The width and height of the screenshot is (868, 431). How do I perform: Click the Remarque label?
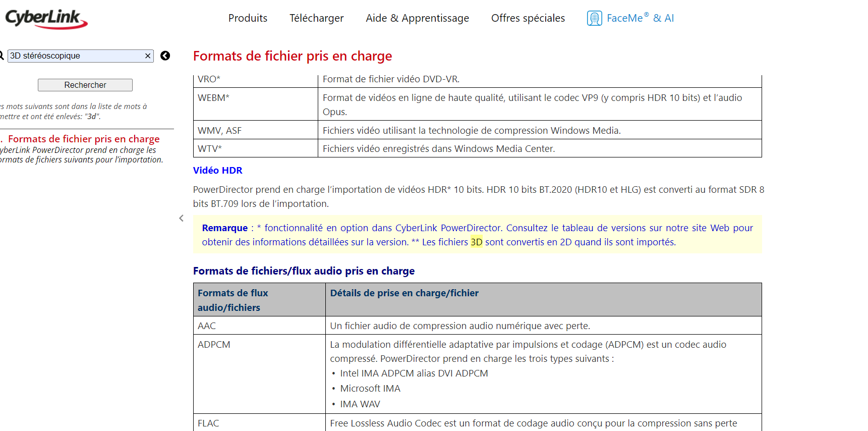(x=225, y=228)
